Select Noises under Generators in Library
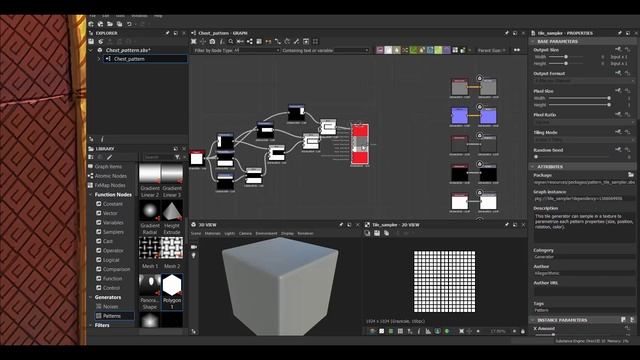Viewport: 640px width, 360px height. [x=111, y=307]
